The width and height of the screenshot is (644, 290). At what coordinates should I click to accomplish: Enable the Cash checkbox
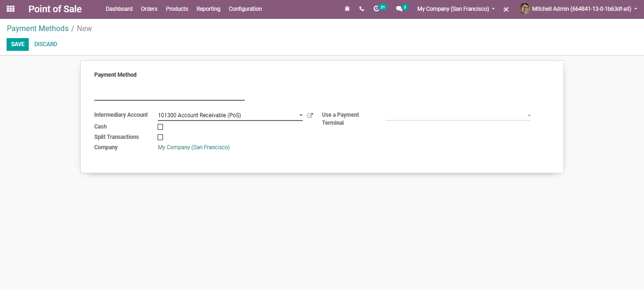[160, 127]
